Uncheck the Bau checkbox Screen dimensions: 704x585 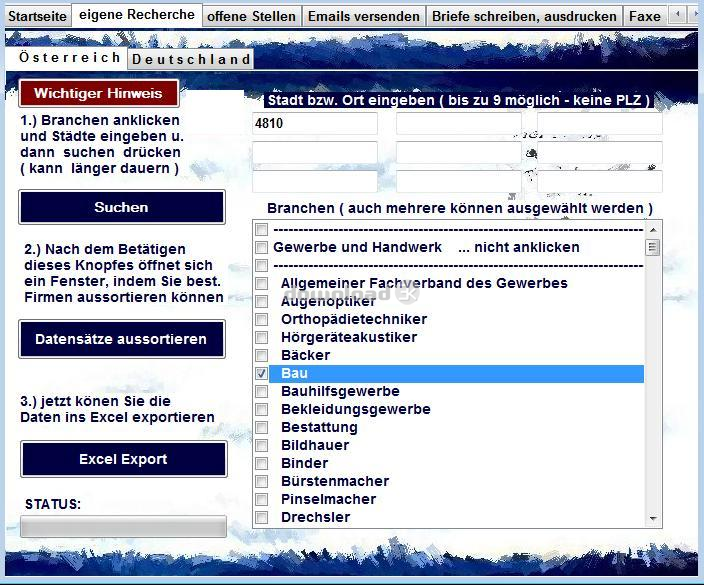pyautogui.click(x=261, y=373)
